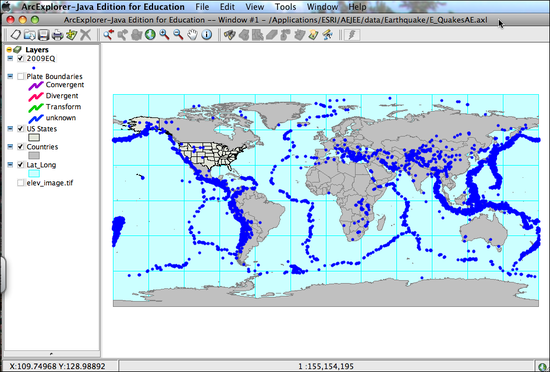
Task: Click the X/Y coordinate readout in status bar
Action: [57, 366]
